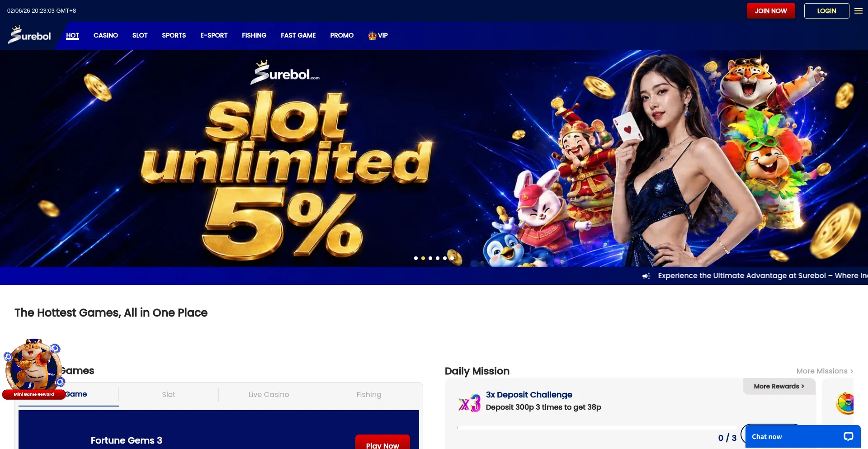
Task: Navigate to SPORTS
Action: tap(174, 35)
